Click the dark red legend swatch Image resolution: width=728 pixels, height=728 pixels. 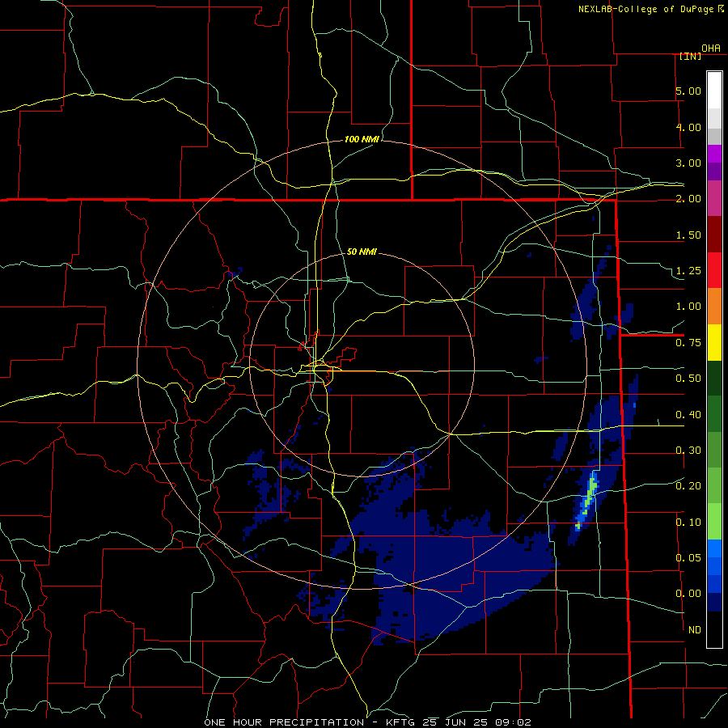click(714, 235)
